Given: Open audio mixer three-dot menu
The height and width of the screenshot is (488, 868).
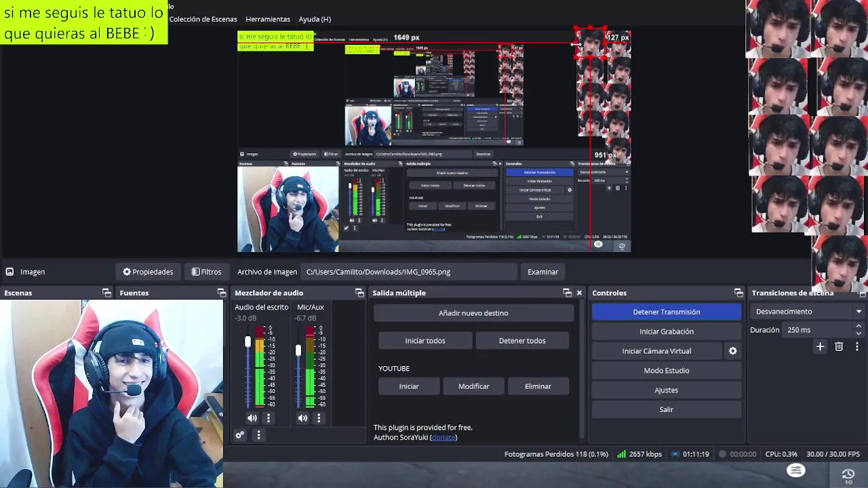Looking at the screenshot, I should 258,435.
